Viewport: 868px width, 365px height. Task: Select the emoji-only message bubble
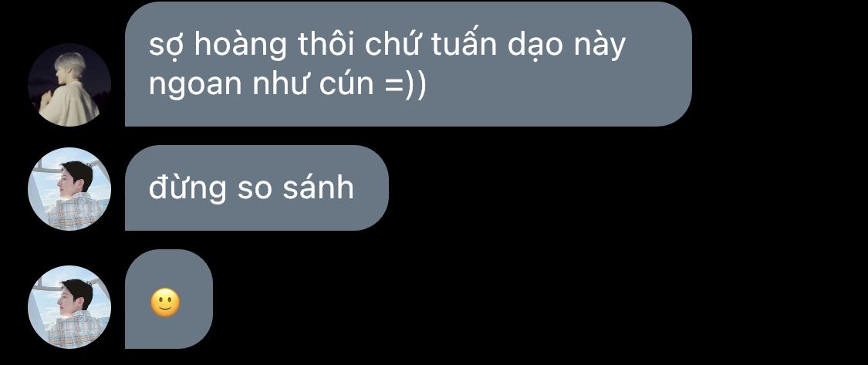pyautogui.click(x=169, y=299)
